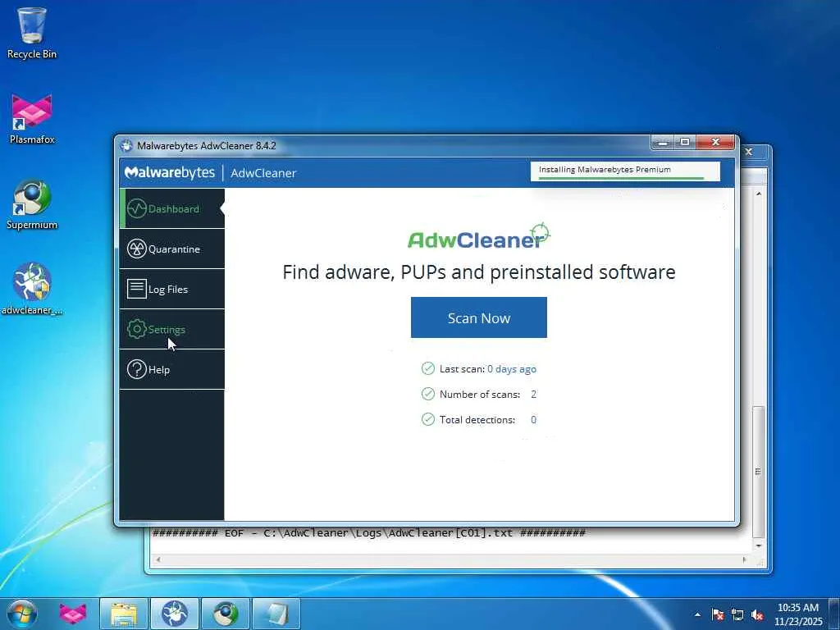Select the adwcleaner desktop executable icon
Viewport: 840px width, 630px height.
coord(32,290)
